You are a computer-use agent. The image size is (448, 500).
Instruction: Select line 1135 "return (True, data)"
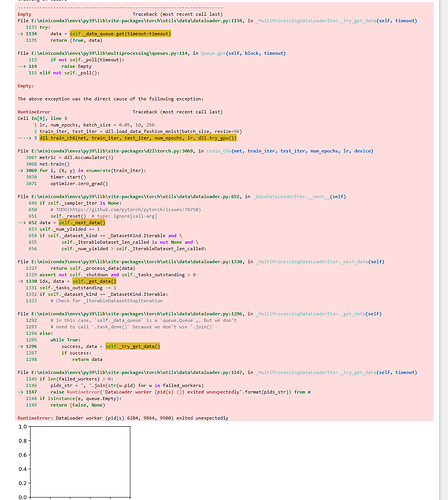(x=76, y=40)
